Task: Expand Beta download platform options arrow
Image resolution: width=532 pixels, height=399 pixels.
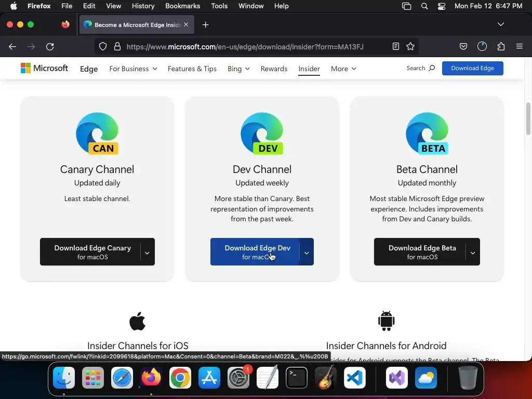Action: [x=473, y=252]
